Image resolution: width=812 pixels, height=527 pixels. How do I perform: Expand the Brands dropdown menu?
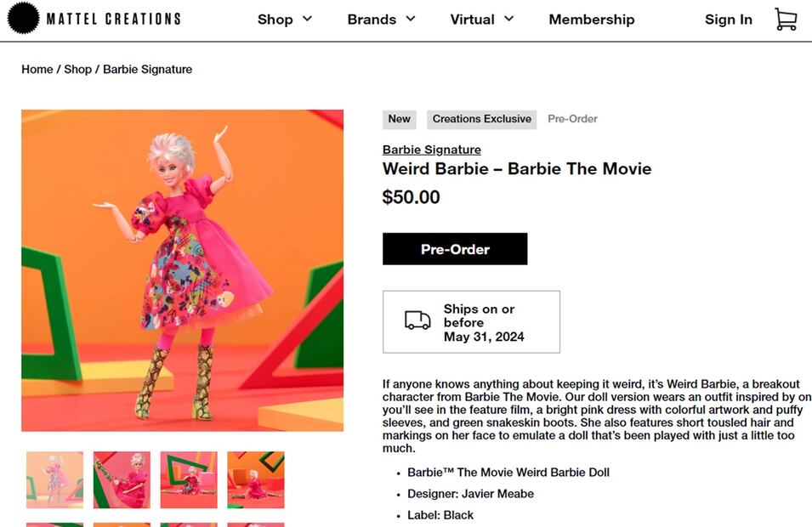click(x=381, y=20)
